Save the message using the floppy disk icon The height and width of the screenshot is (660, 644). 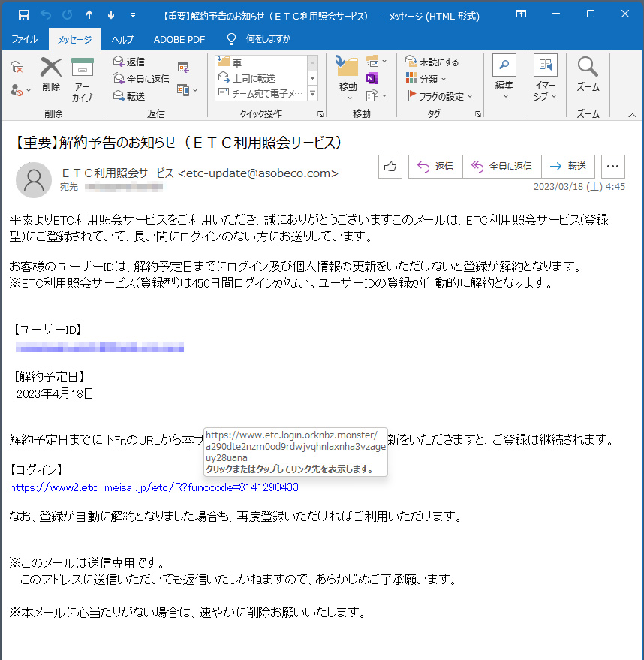24,15
